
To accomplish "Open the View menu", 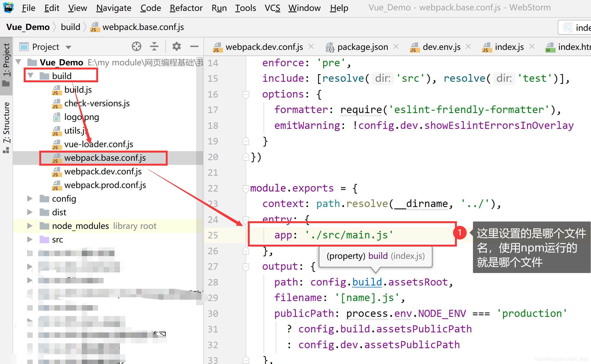I will 77,8.
